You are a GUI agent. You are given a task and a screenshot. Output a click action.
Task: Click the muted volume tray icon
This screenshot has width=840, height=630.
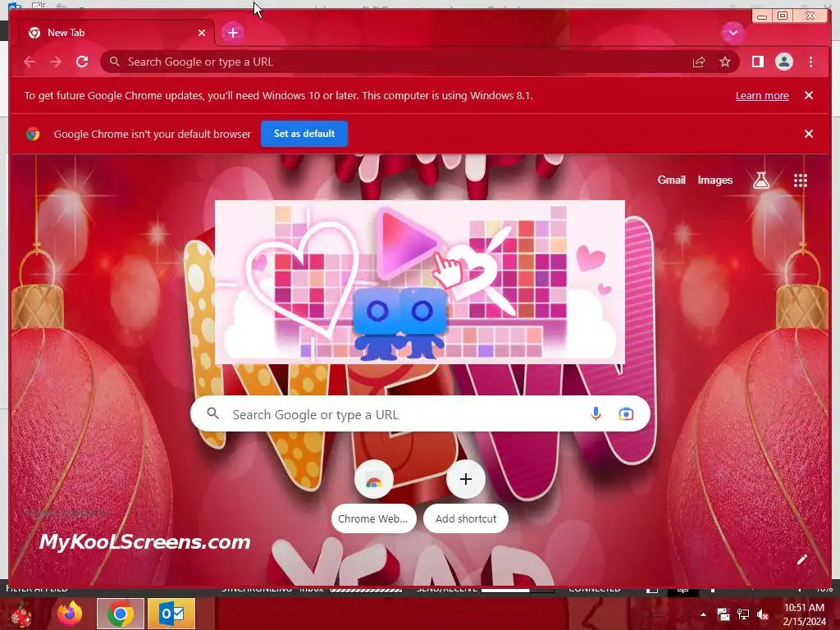click(x=763, y=614)
